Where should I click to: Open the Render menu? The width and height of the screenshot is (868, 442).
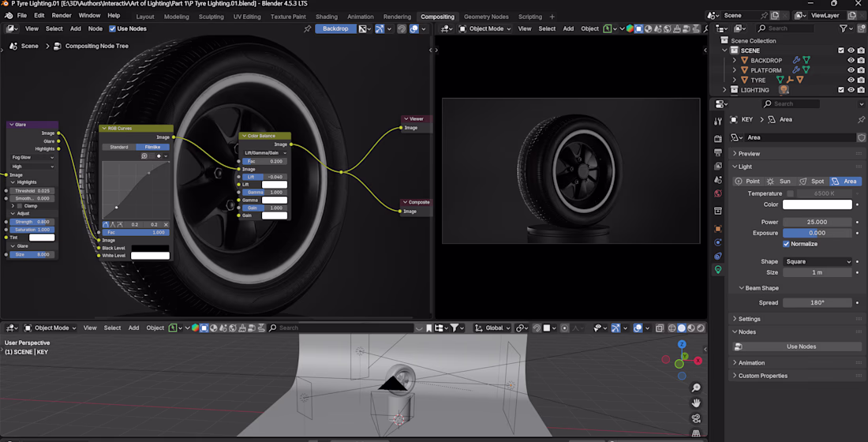(62, 15)
